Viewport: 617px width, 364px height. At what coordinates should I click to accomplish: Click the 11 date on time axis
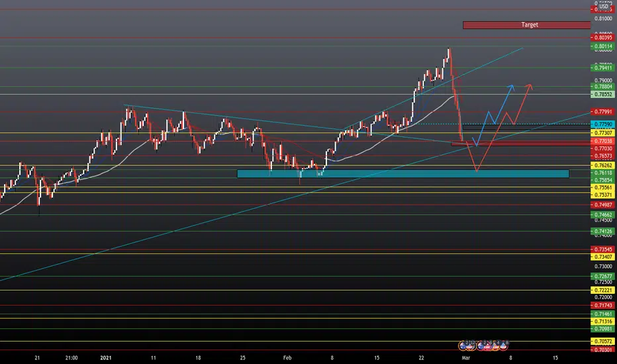pos(154,358)
